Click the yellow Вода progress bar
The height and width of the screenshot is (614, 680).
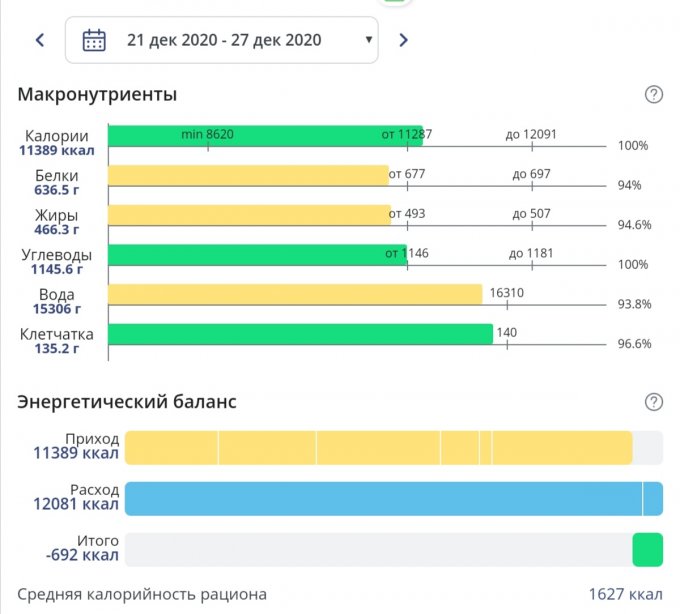[295, 294]
